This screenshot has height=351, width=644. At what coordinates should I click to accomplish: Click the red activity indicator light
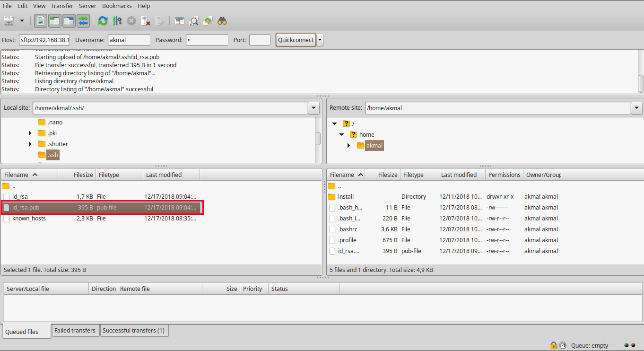pyautogui.click(x=633, y=345)
